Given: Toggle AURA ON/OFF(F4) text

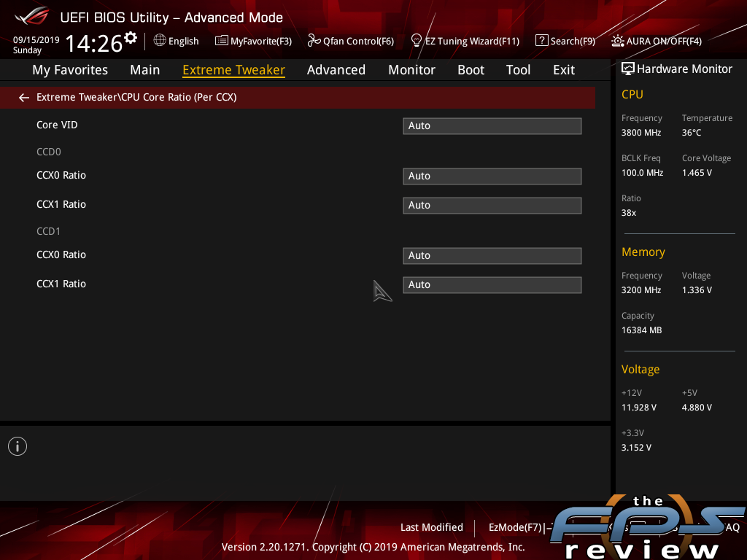Looking at the screenshot, I should tap(664, 42).
